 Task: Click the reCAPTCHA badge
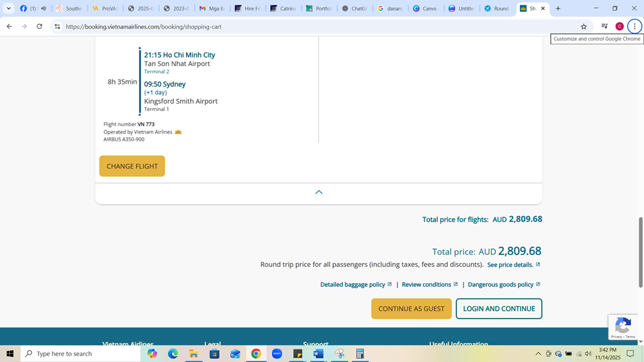pyautogui.click(x=623, y=327)
